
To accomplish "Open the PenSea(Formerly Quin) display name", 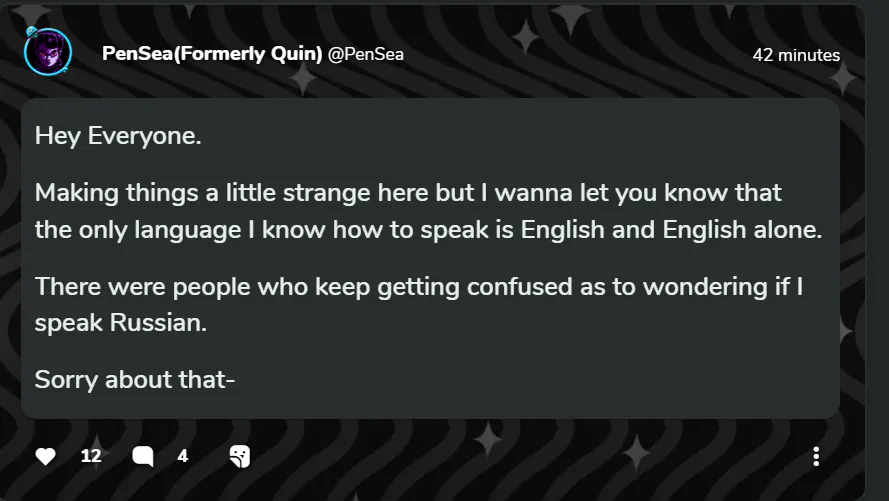I will (212, 54).
